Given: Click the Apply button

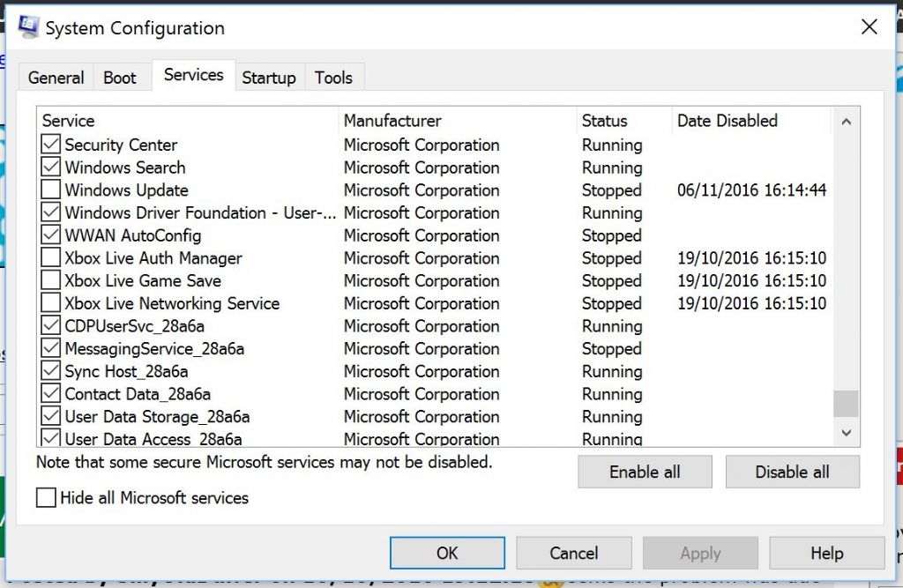Looking at the screenshot, I should [x=700, y=553].
